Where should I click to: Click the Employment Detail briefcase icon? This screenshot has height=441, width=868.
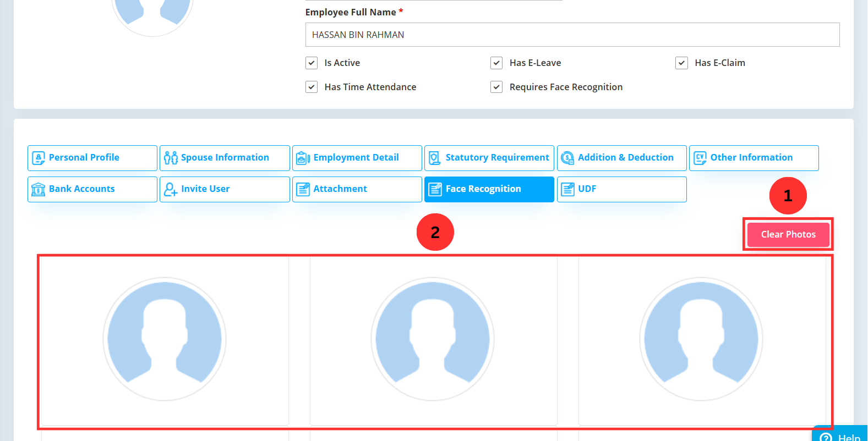[303, 158]
